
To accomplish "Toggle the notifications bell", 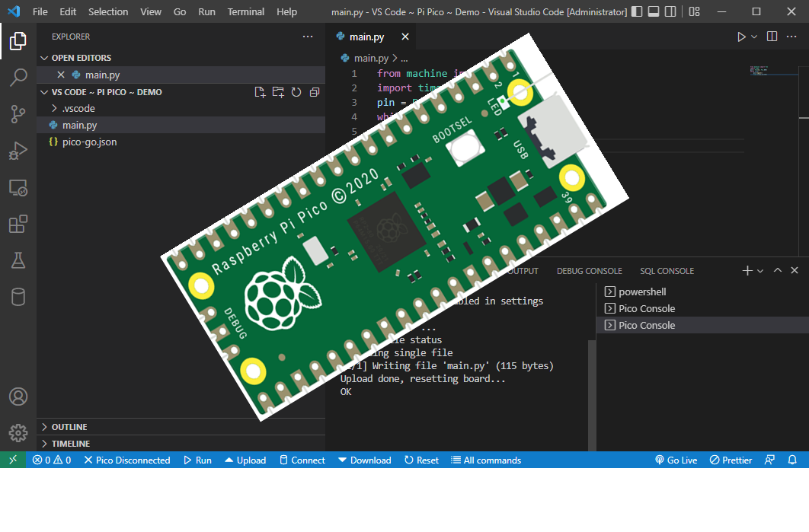I will 792,460.
